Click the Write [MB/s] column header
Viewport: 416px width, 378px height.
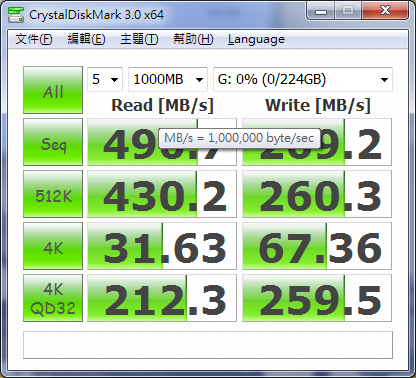tap(318, 106)
